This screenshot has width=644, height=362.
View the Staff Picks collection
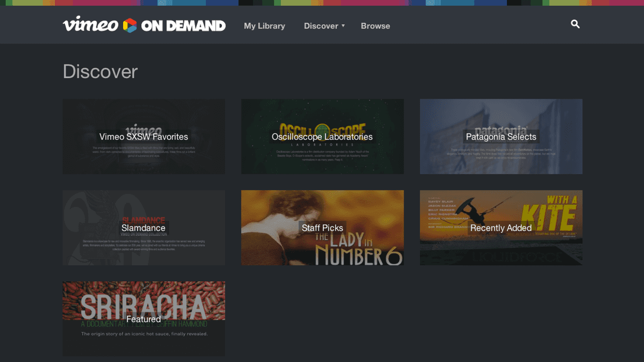click(322, 228)
